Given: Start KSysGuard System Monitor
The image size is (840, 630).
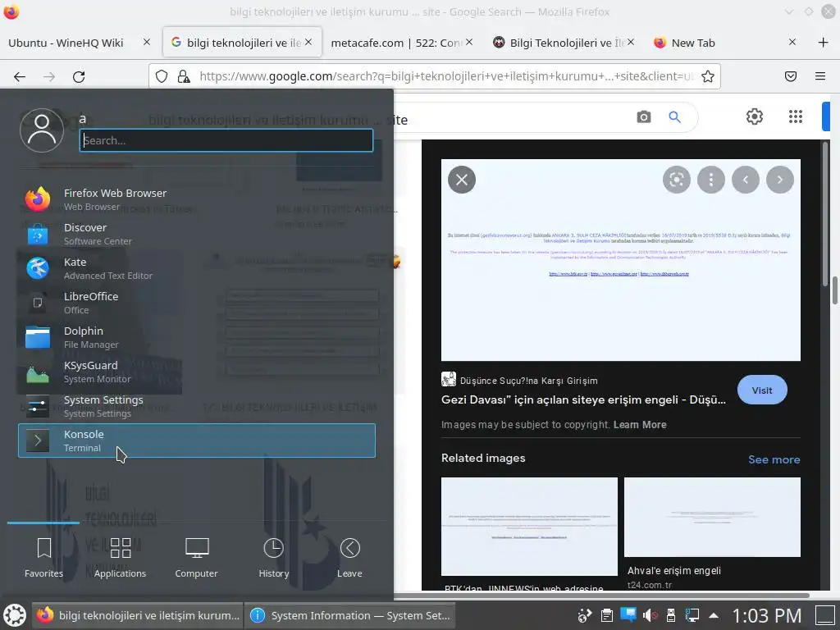Looking at the screenshot, I should [x=197, y=372].
